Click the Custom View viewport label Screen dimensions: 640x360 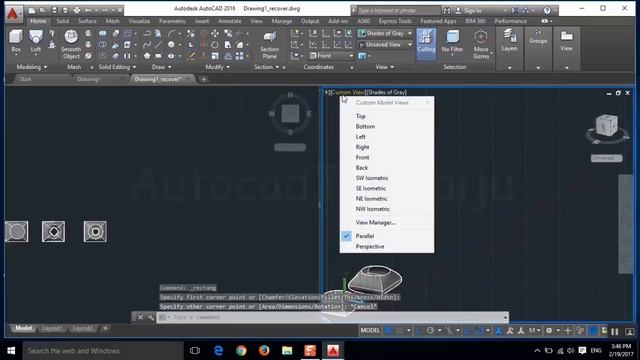348,93
